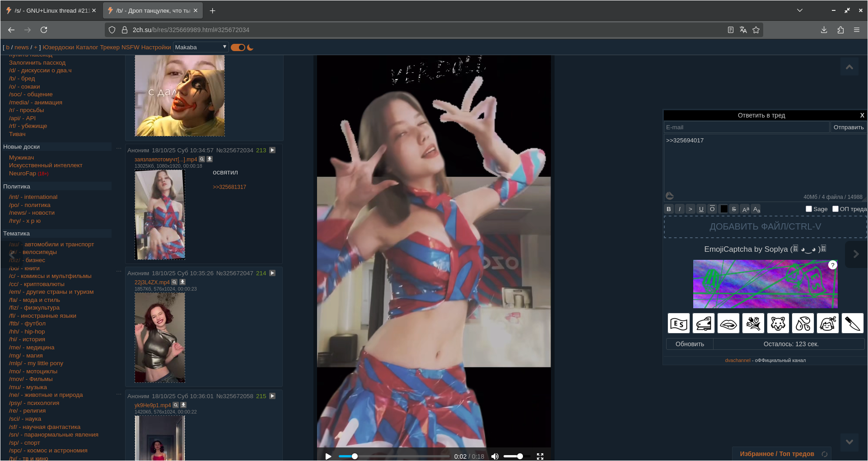Pick the water droplets emoji in captcha
Screen dimensions: 868x461
pyautogui.click(x=803, y=323)
